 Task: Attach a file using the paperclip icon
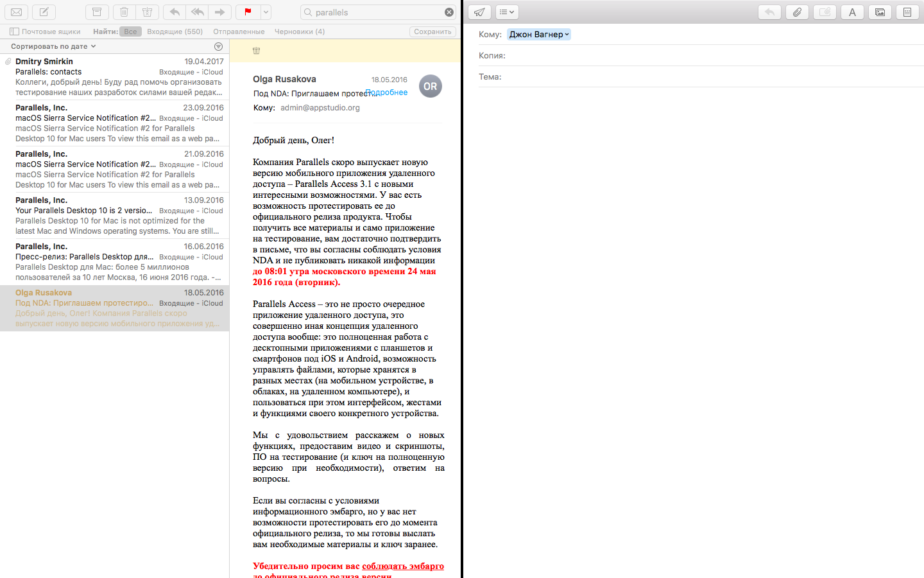(x=797, y=12)
